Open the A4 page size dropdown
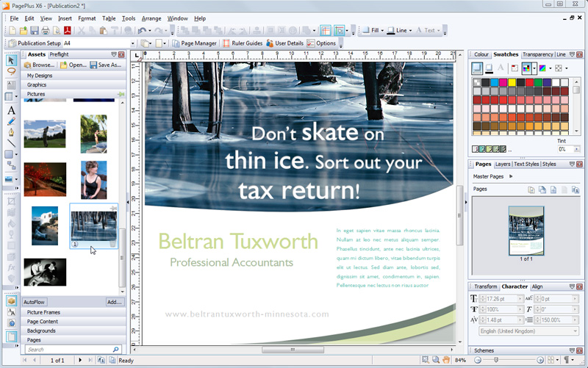The width and height of the screenshot is (588, 368). coord(133,44)
